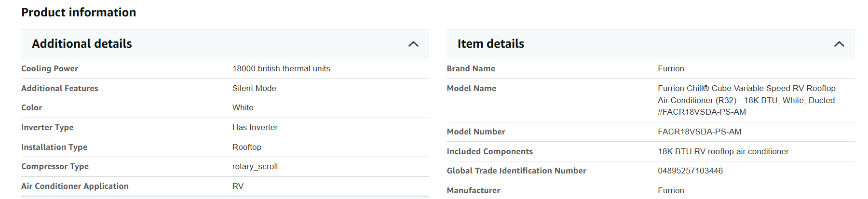Click the 'Inverter Type' label
This screenshot has height=199, width=868.
pyautogui.click(x=47, y=127)
